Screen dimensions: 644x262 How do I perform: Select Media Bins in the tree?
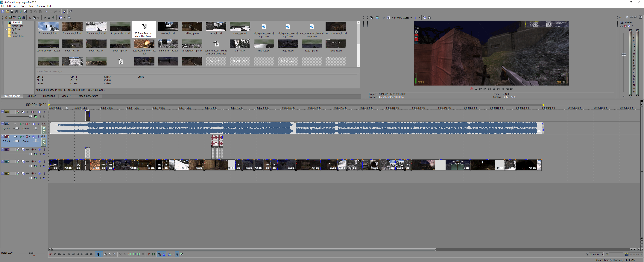17,26
